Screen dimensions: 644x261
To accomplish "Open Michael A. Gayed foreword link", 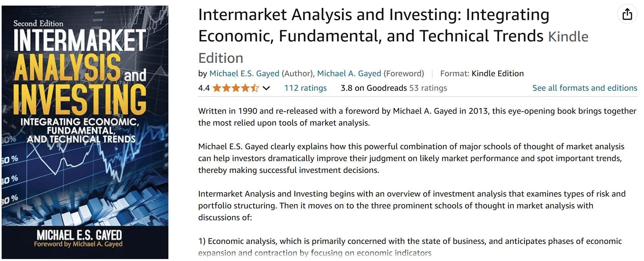I will click(349, 74).
